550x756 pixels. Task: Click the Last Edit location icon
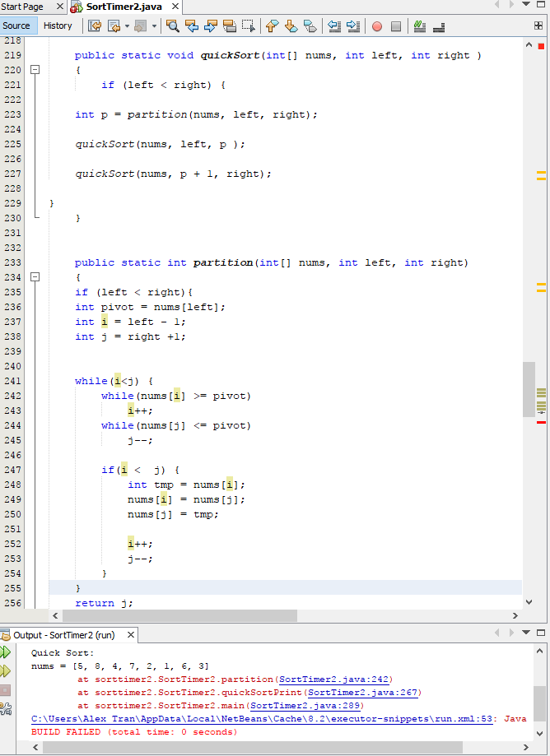click(95, 26)
